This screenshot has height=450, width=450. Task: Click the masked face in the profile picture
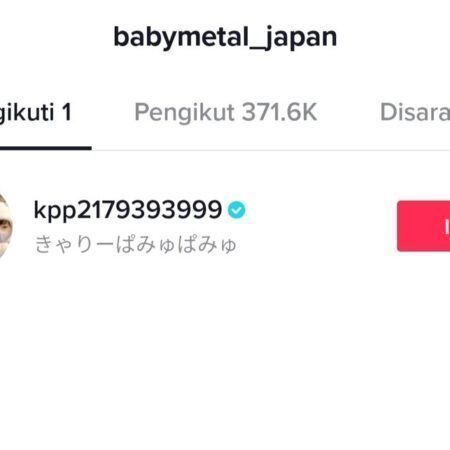coord(6,230)
